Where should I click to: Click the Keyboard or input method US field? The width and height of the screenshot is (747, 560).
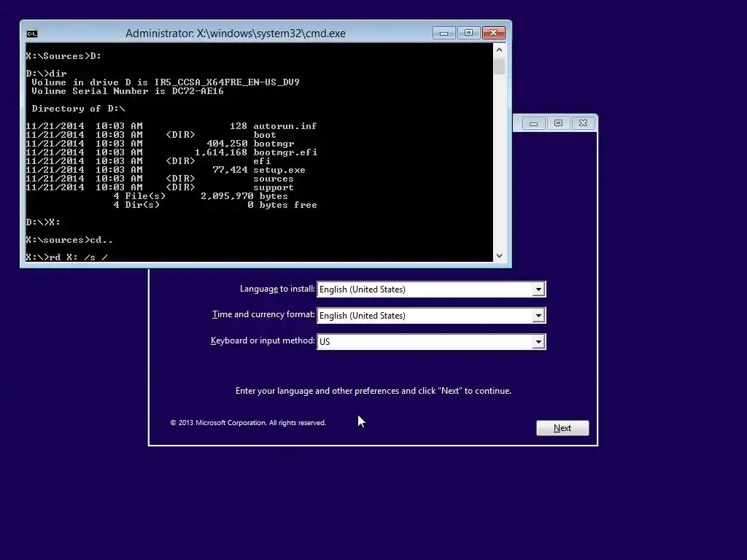431,341
